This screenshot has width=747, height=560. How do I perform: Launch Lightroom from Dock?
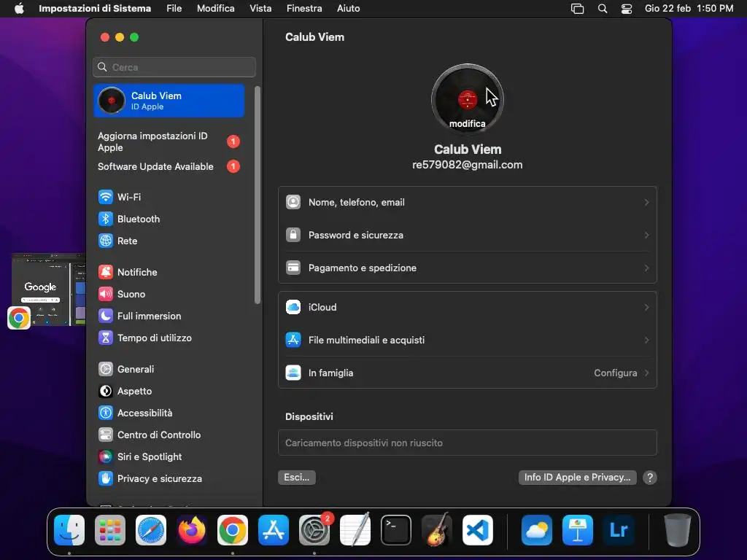coord(619,530)
